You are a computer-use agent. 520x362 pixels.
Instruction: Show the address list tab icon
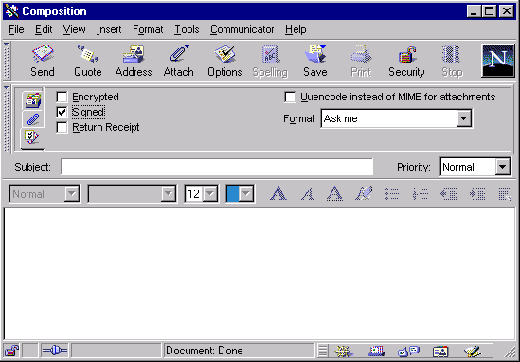click(33, 100)
